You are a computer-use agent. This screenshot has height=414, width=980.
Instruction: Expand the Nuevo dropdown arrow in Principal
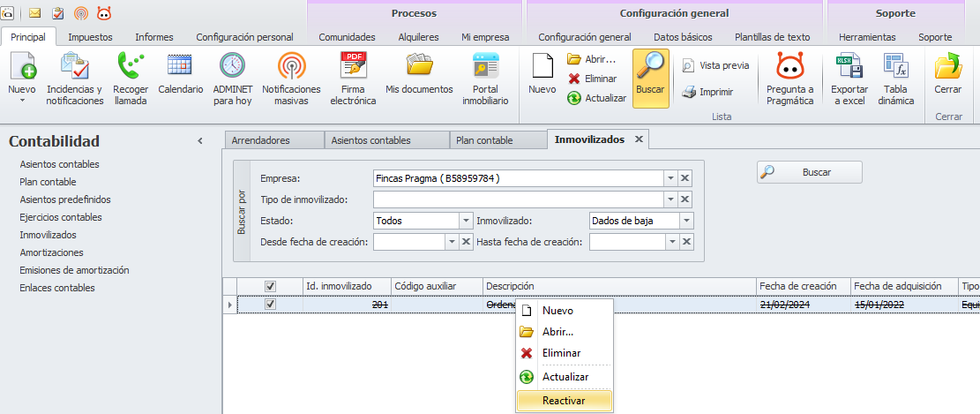[22, 101]
